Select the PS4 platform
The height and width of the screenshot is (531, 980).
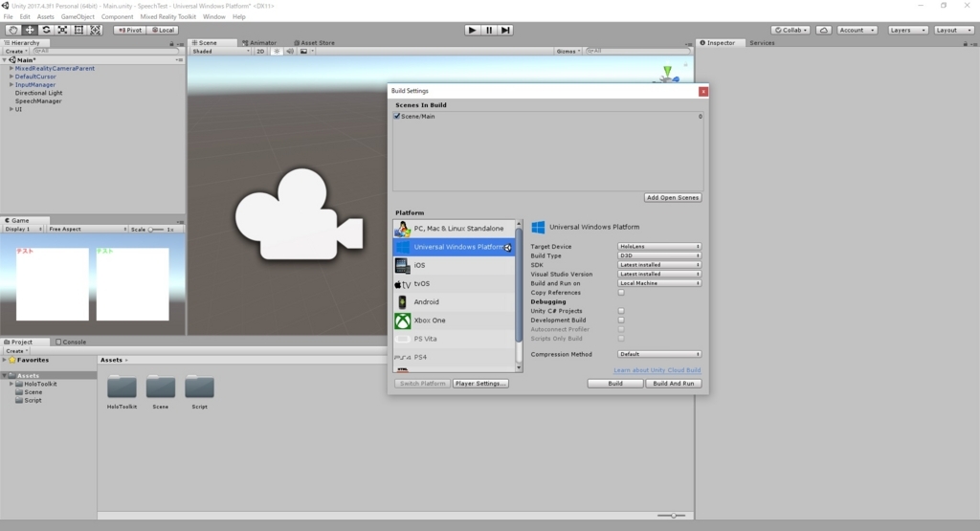coord(455,357)
